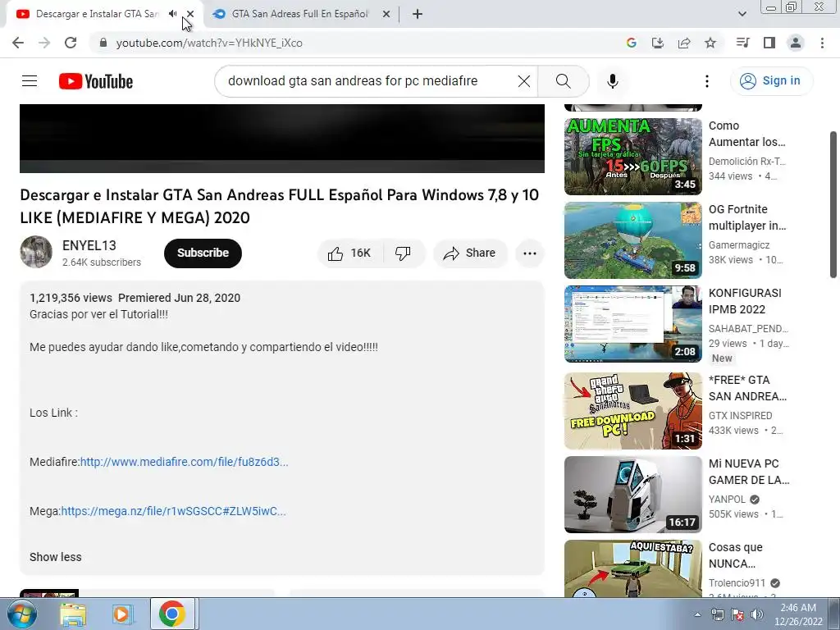Viewport: 840px width, 630px height.
Task: Open the taskbar volume speaker icon
Action: 757,614
